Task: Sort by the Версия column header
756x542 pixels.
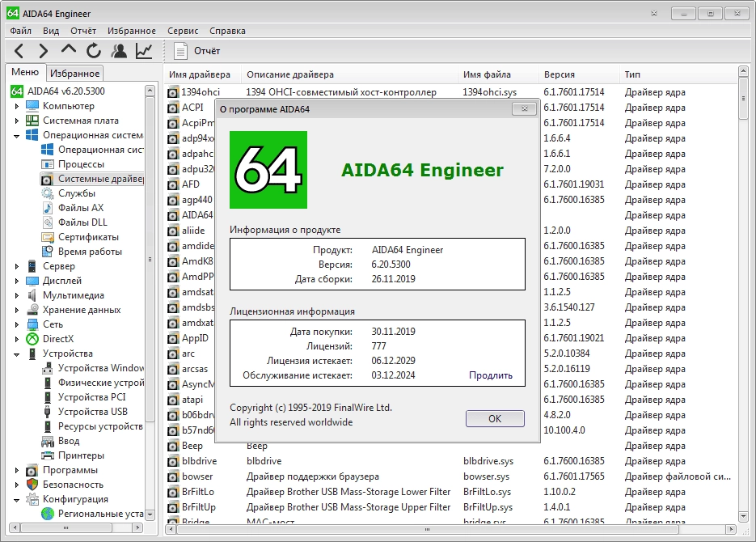Action: coord(579,74)
